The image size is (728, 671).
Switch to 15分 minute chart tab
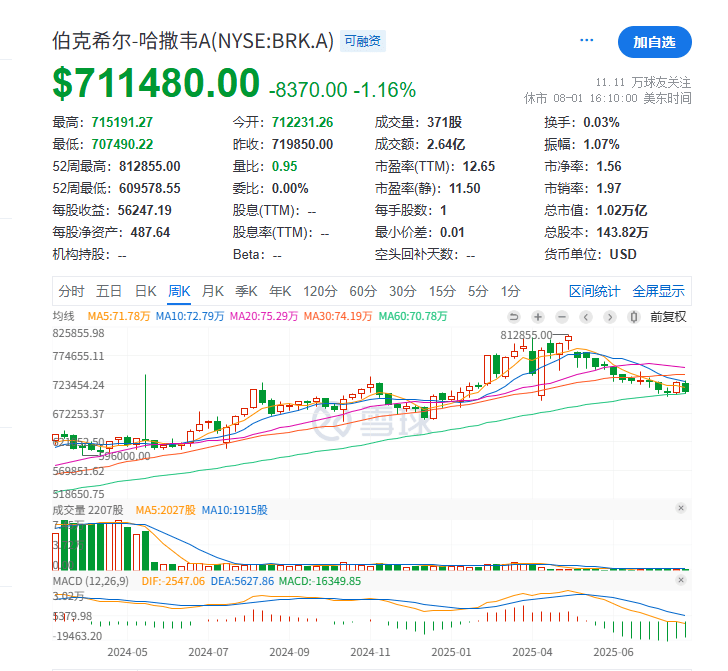tap(442, 291)
